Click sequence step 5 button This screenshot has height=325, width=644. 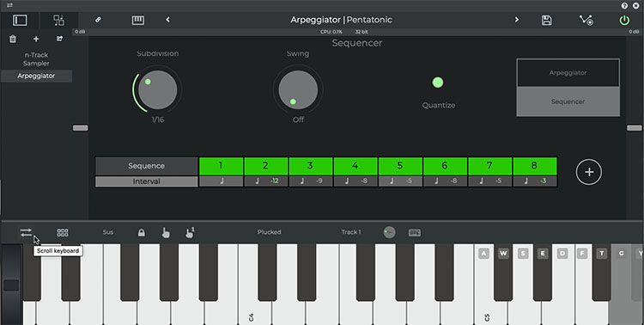(x=400, y=166)
